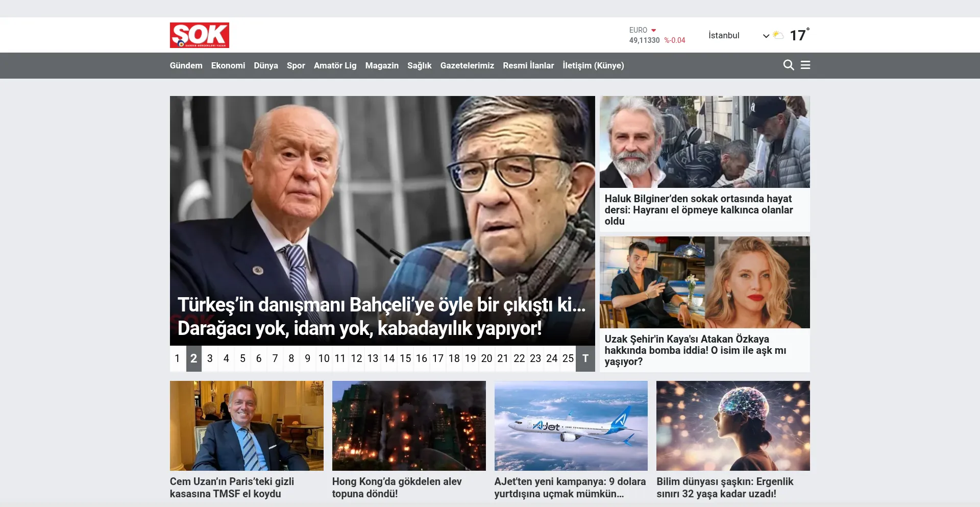Open the Türkeş'in danışmanı Bahçeli headline
The height and width of the screenshot is (507, 980).
point(382,317)
